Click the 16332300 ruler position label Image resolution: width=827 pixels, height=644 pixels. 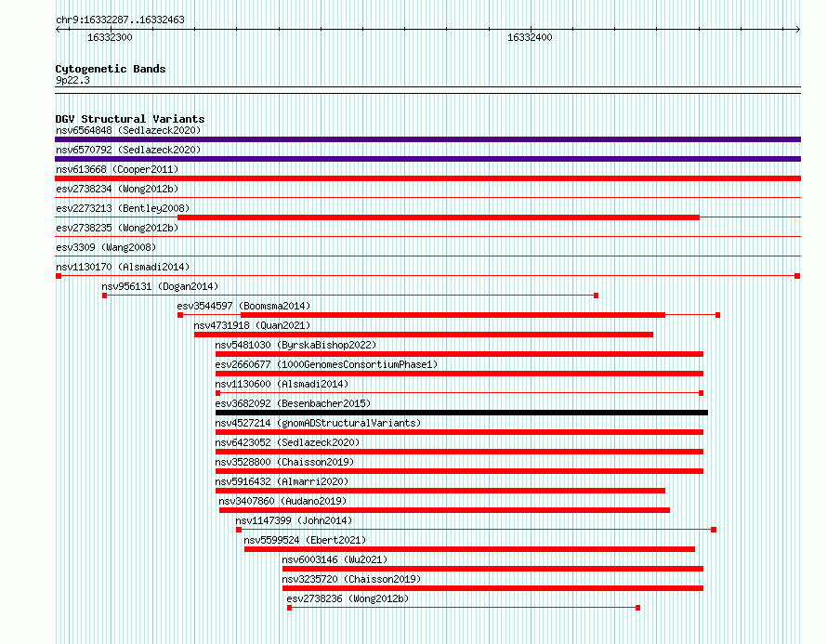point(110,37)
